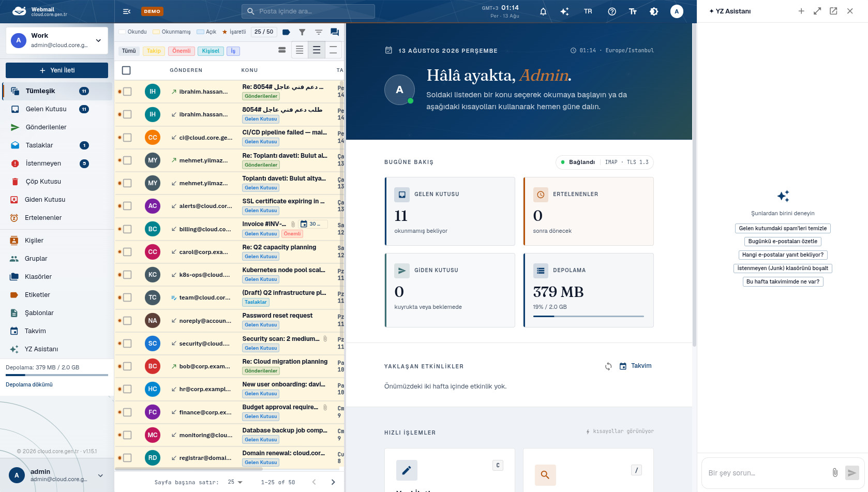Open admin avatar in top bar
Viewport: 868px width, 492px height.
[677, 11]
